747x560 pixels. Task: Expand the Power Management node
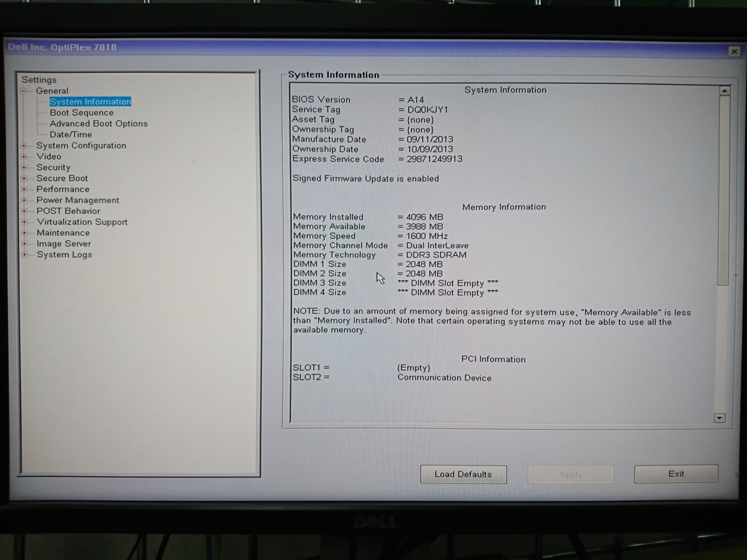24,200
